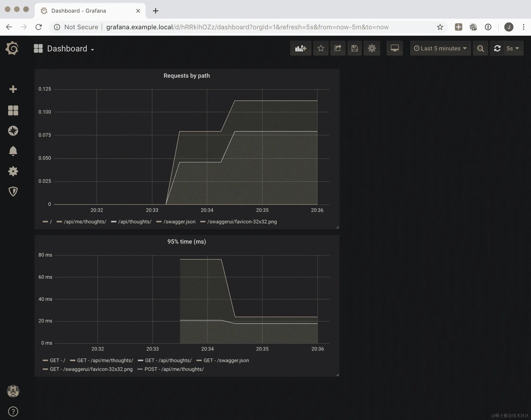Open the 5s refresh interval dropdown
The image size is (531, 420).
click(513, 48)
